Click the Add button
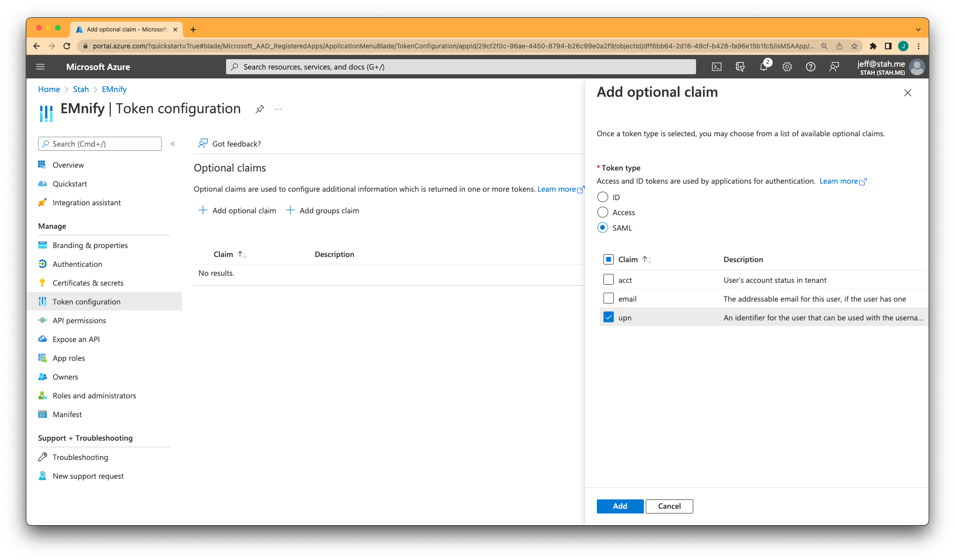Viewport: 955px width, 560px height. 620,506
